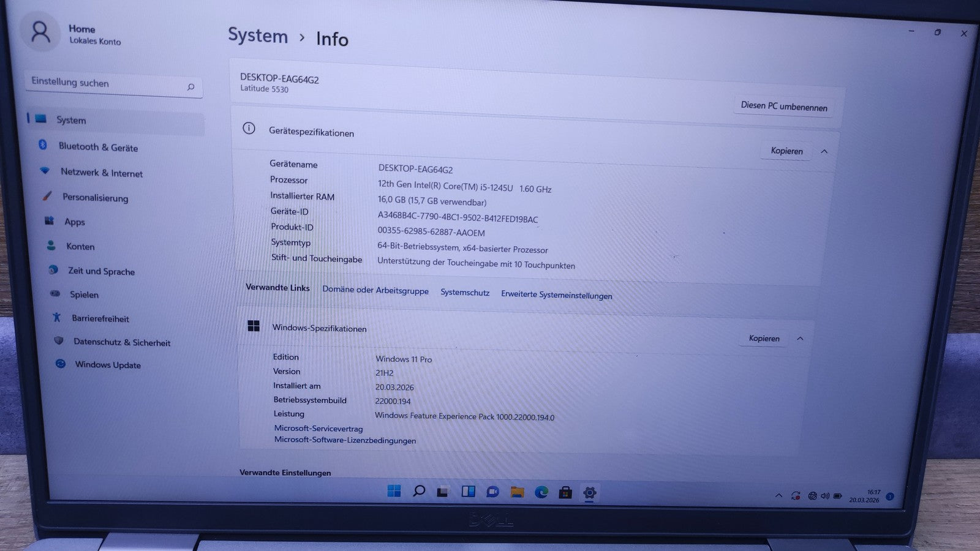The width and height of the screenshot is (980, 551).
Task: Click the clock and date in the taskbar
Action: (864, 496)
